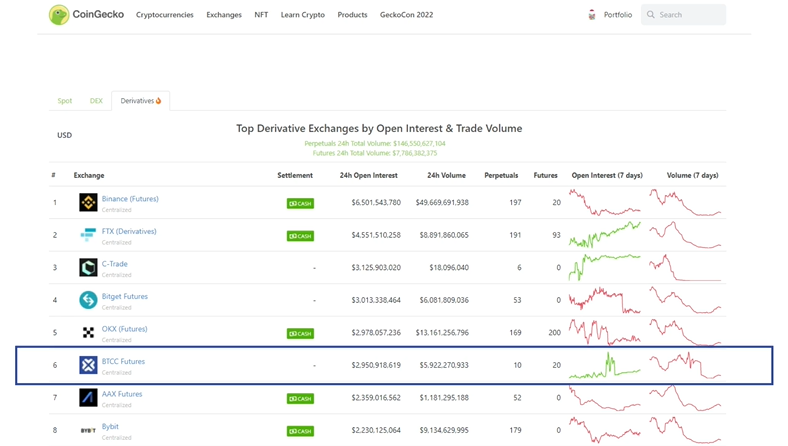Select the $49,669,691,938 volume value
This screenshot has height=446, width=788.
442,202
